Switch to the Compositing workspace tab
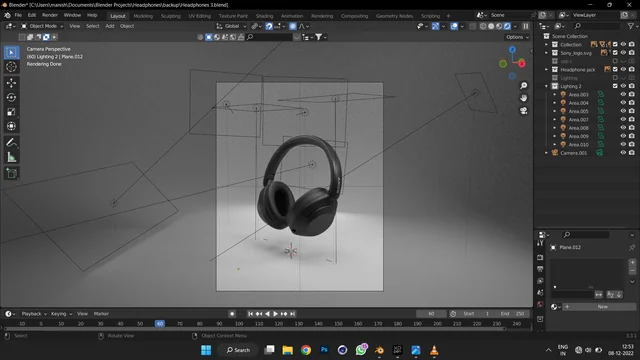This screenshot has width=640, height=360. (354, 16)
